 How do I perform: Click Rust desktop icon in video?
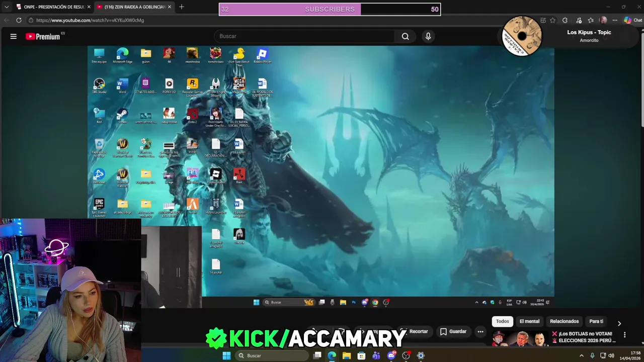[239, 176]
